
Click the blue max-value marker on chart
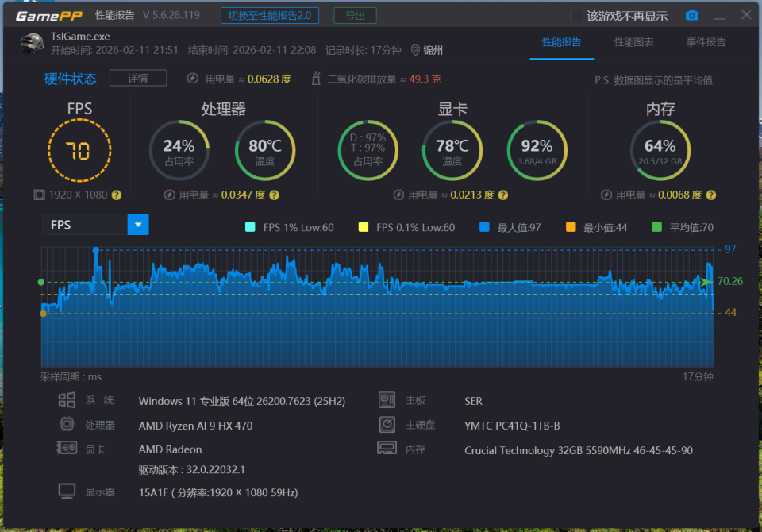[96, 250]
